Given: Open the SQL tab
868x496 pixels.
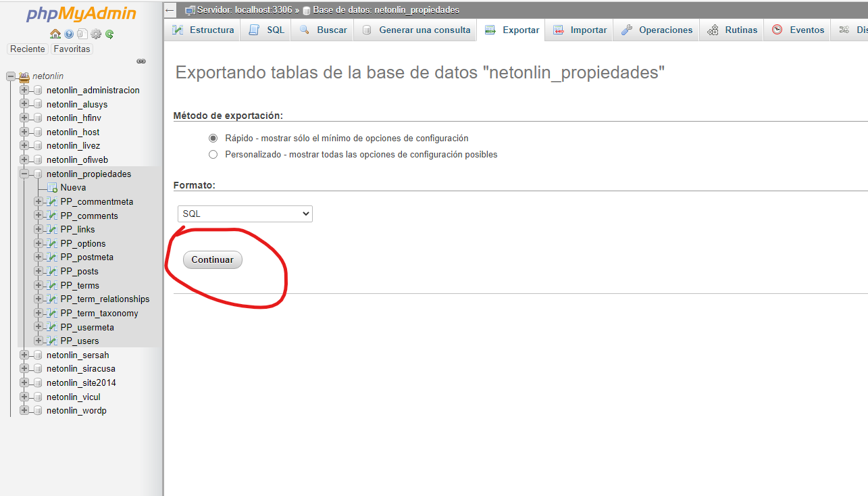Looking at the screenshot, I should [266, 30].
